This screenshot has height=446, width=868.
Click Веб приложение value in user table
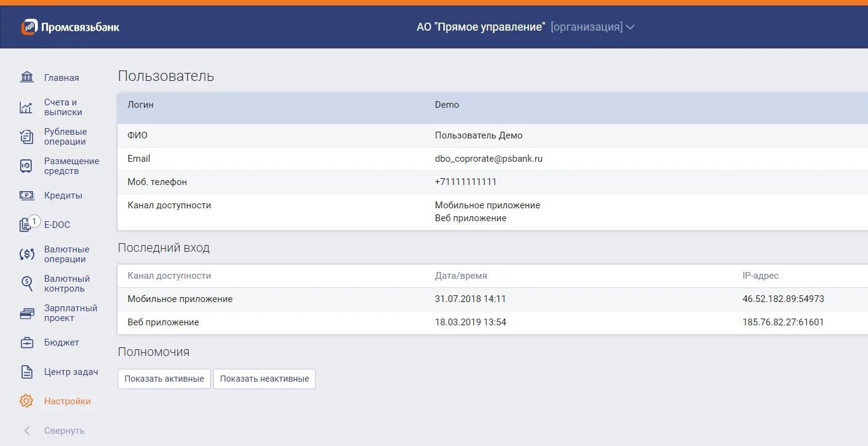tap(471, 218)
